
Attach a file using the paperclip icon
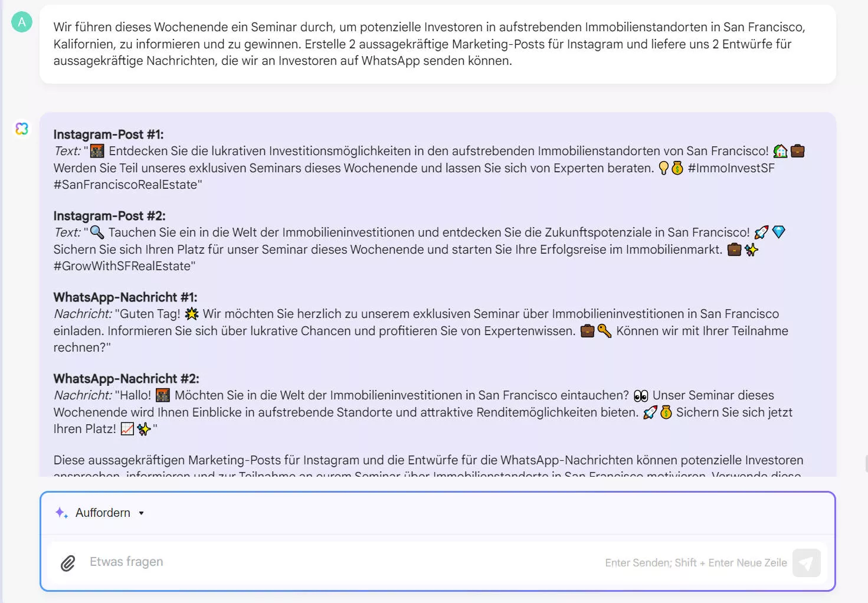[x=67, y=563]
